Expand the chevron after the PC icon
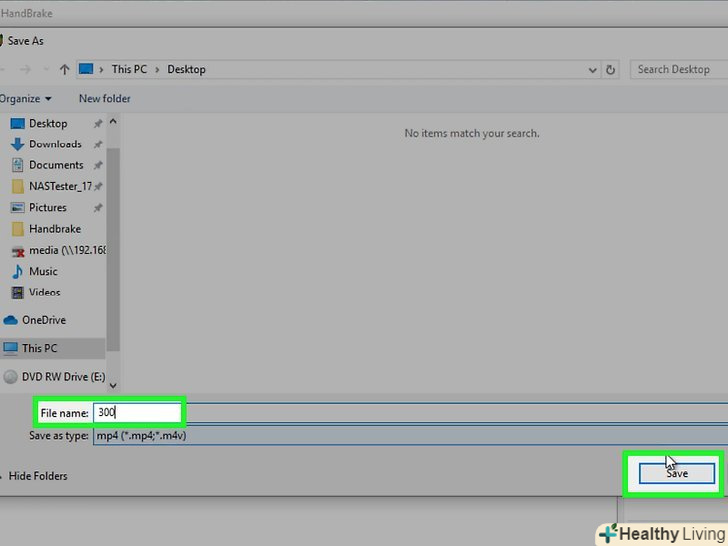The width and height of the screenshot is (728, 546). pos(102,70)
